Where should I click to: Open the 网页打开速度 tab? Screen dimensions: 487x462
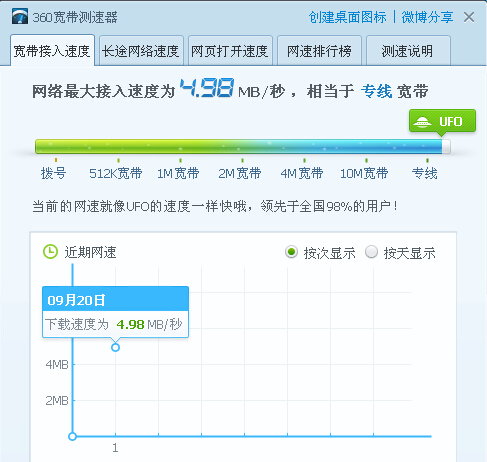click(x=230, y=51)
